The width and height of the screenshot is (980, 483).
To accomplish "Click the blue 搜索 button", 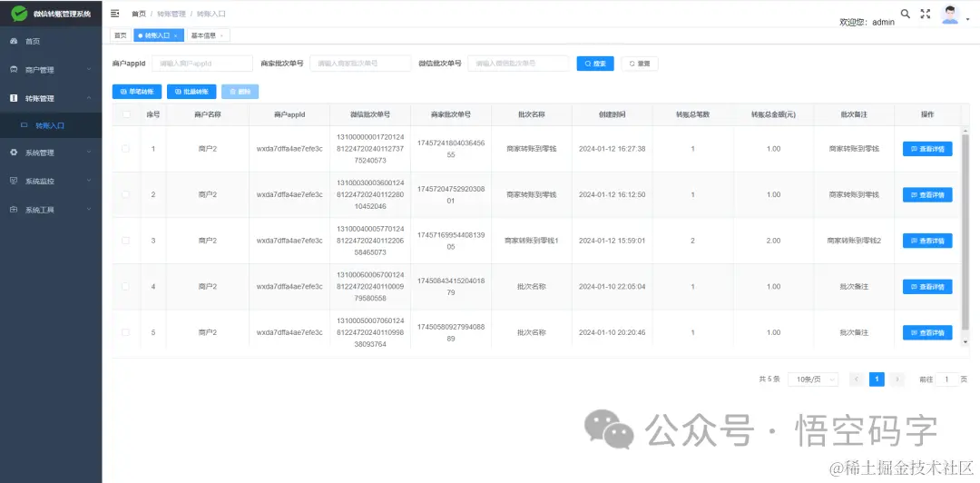I will coord(595,64).
